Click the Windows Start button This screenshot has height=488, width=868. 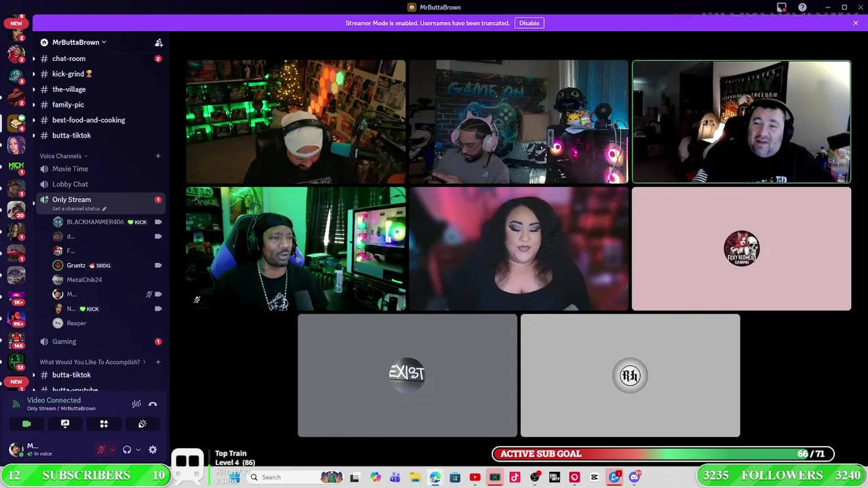pyautogui.click(x=234, y=477)
